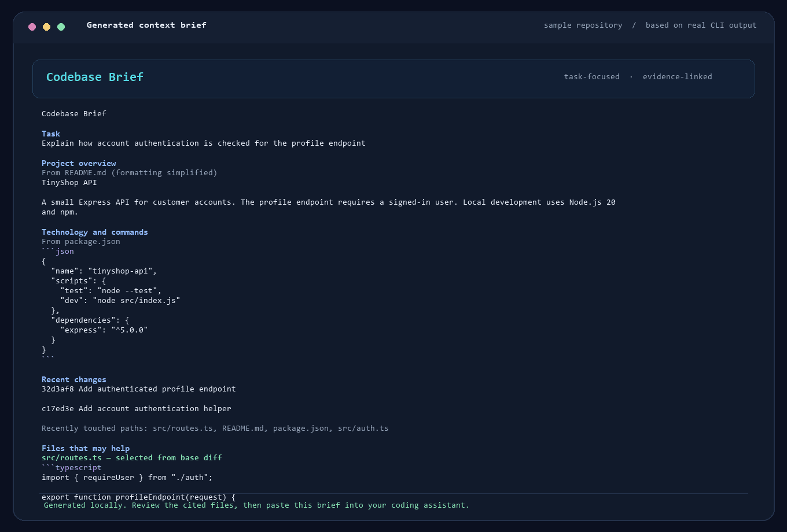Click the plain 'Codebase Brief' body line

click(74, 113)
